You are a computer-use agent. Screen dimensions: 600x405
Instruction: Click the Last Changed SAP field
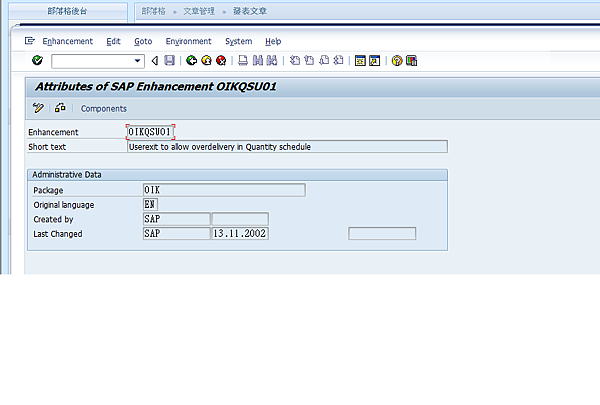click(176, 234)
